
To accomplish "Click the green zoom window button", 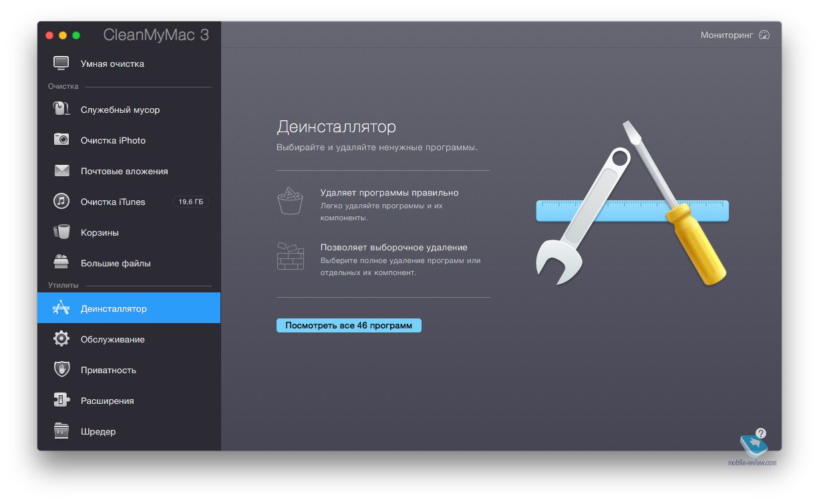I will click(x=76, y=35).
